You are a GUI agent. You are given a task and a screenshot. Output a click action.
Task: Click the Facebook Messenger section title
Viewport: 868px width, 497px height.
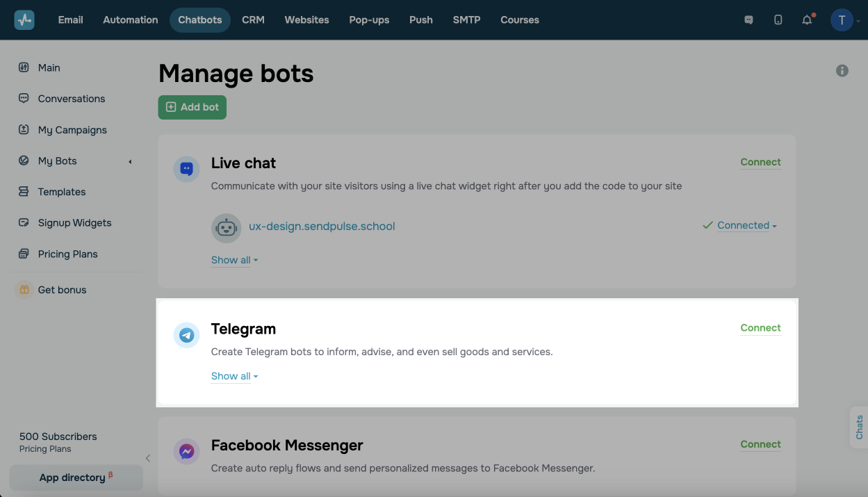(287, 446)
